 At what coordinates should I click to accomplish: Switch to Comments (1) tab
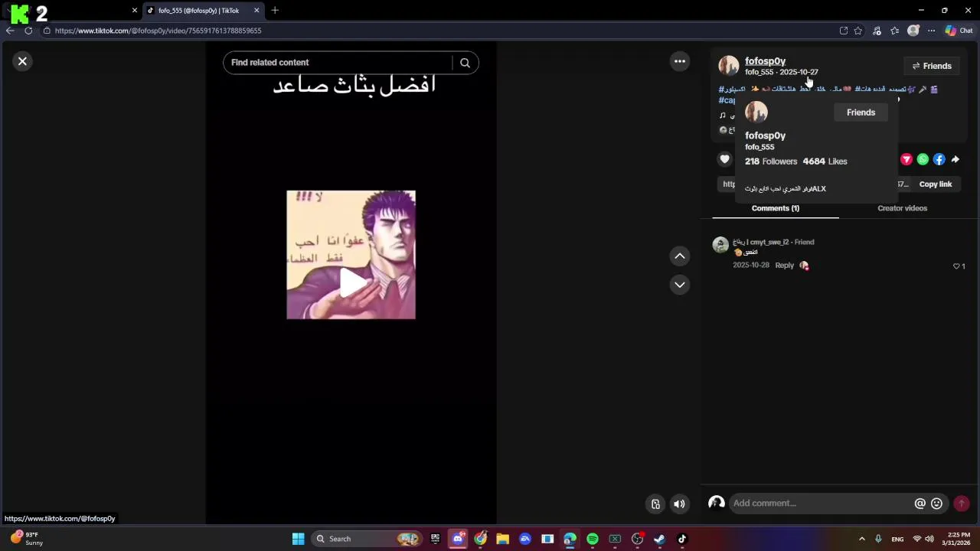click(776, 208)
